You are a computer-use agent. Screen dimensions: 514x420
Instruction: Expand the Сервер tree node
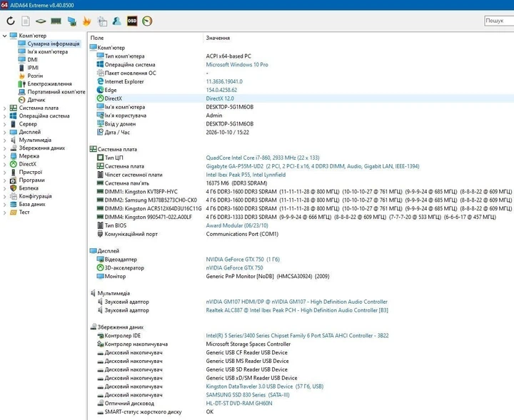click(x=4, y=124)
